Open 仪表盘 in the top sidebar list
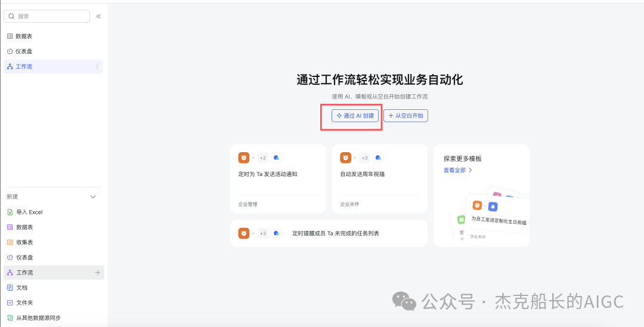 (54, 51)
